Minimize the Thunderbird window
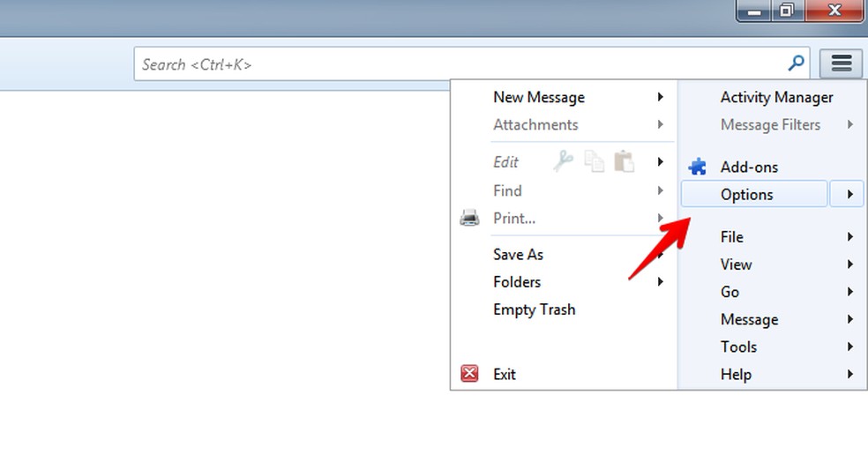 (753, 11)
